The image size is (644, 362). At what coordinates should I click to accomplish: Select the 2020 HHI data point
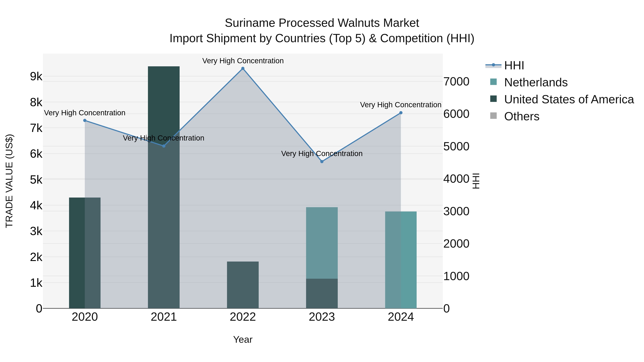coord(85,120)
